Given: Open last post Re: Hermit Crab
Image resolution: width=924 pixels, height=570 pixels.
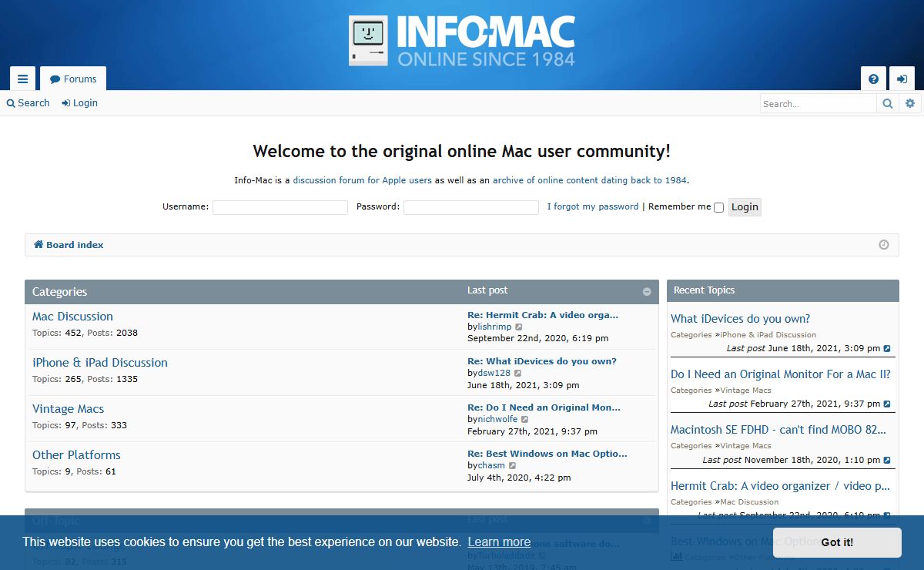Looking at the screenshot, I should (543, 315).
